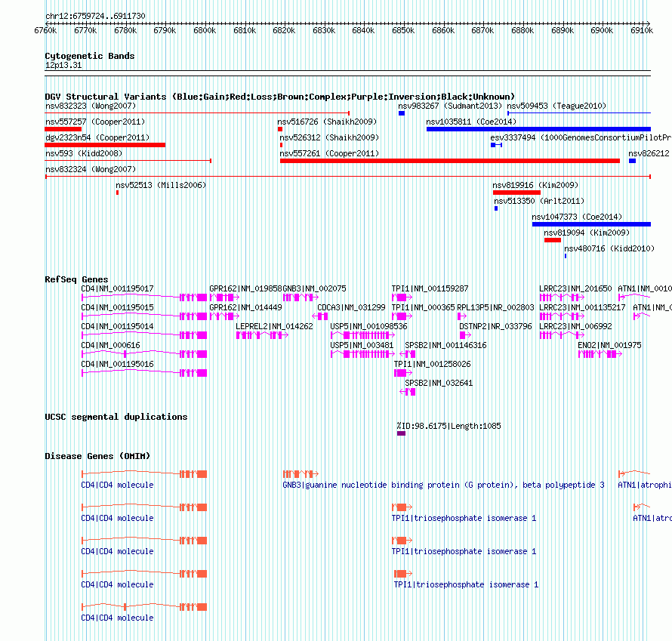The width and height of the screenshot is (672, 641).
Task: Select GPR162|NM_019858 gene label
Action: [x=245, y=289]
